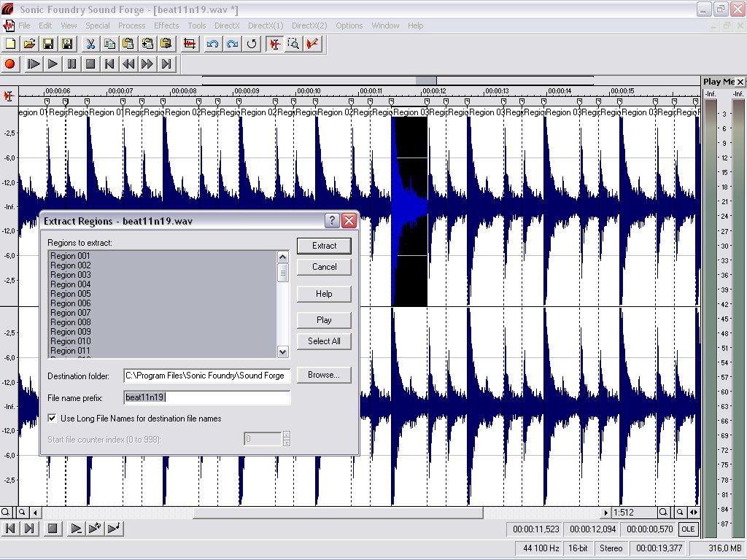Click the Extract button
The height and width of the screenshot is (560, 747).
pos(324,246)
